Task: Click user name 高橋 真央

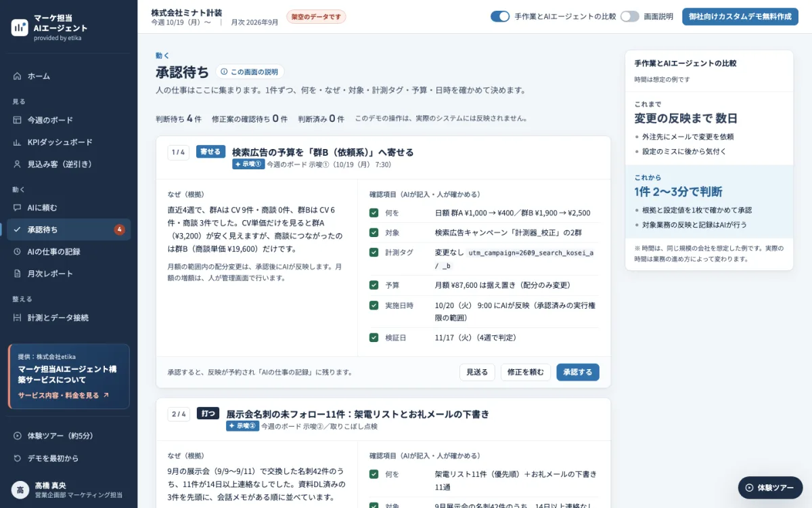Action: coord(51,485)
